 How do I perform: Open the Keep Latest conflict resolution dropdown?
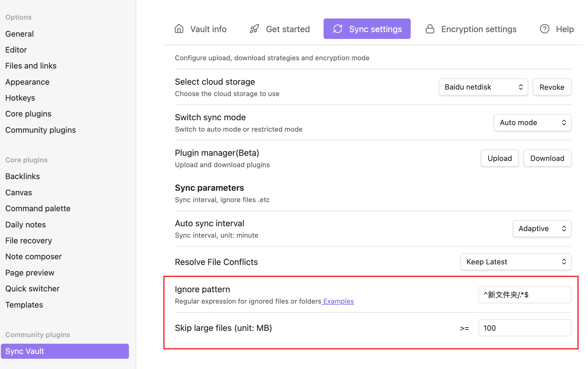pyautogui.click(x=515, y=262)
